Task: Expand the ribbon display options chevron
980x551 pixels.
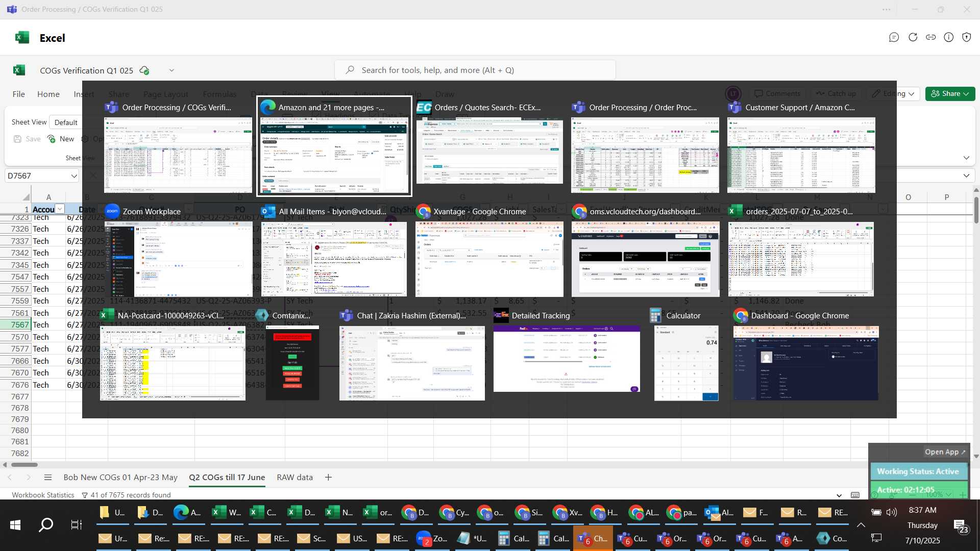Action: 966,158
